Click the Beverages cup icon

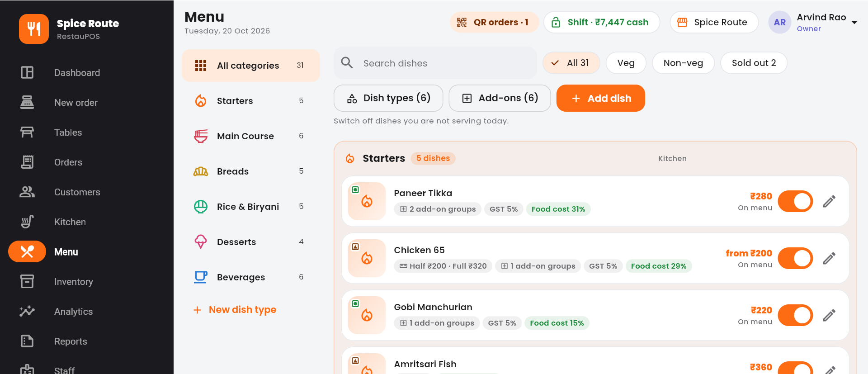(201, 277)
